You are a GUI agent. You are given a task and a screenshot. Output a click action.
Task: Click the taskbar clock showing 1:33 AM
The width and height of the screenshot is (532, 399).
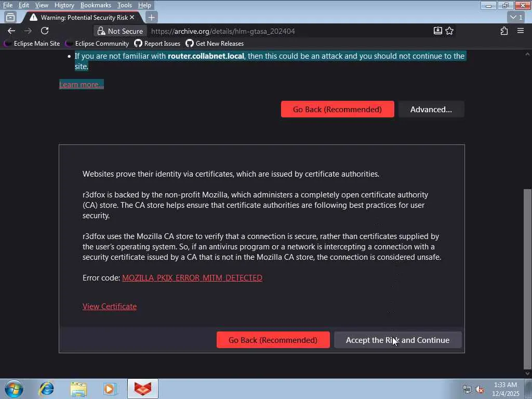[x=506, y=389]
